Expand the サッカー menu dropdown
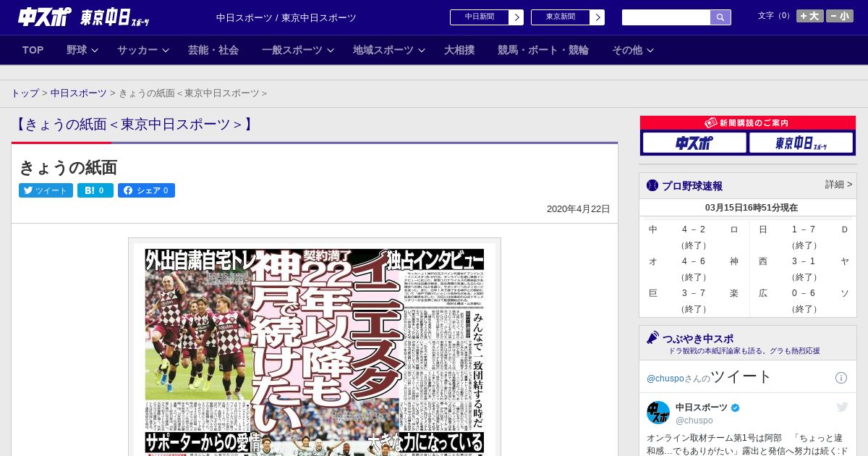This screenshot has height=456, width=868. (x=142, y=50)
